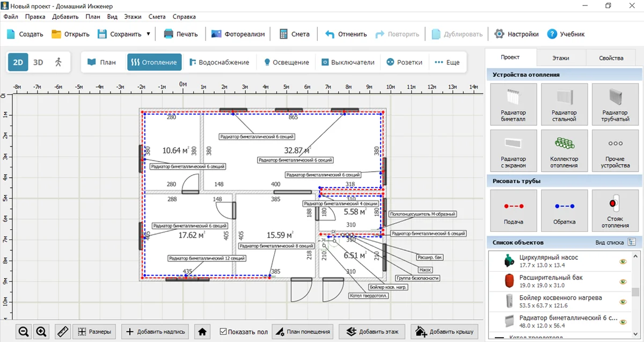
Task: Select the Обратка return pipe tool
Action: 564,210
